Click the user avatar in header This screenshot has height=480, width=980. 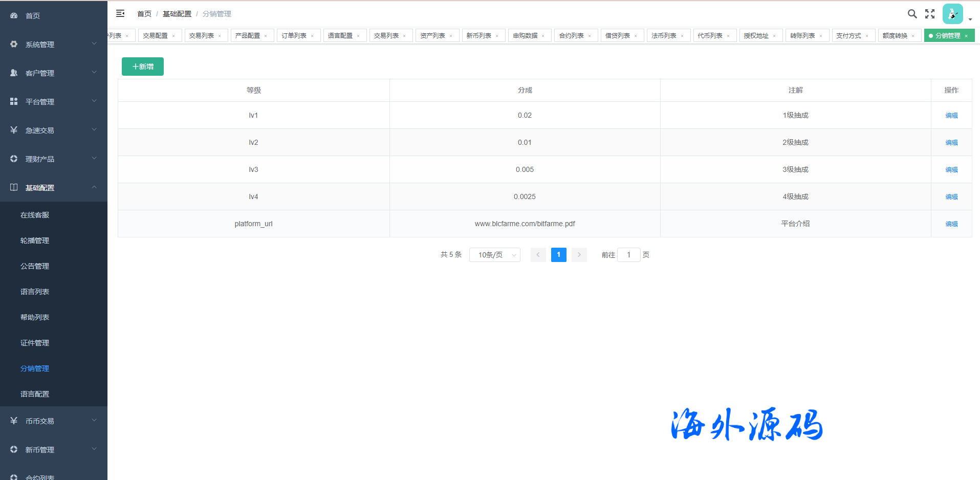pos(952,14)
